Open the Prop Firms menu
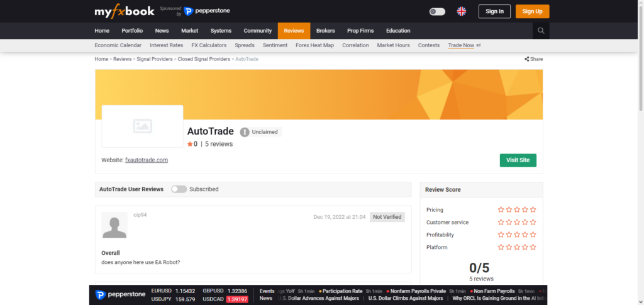 360,31
